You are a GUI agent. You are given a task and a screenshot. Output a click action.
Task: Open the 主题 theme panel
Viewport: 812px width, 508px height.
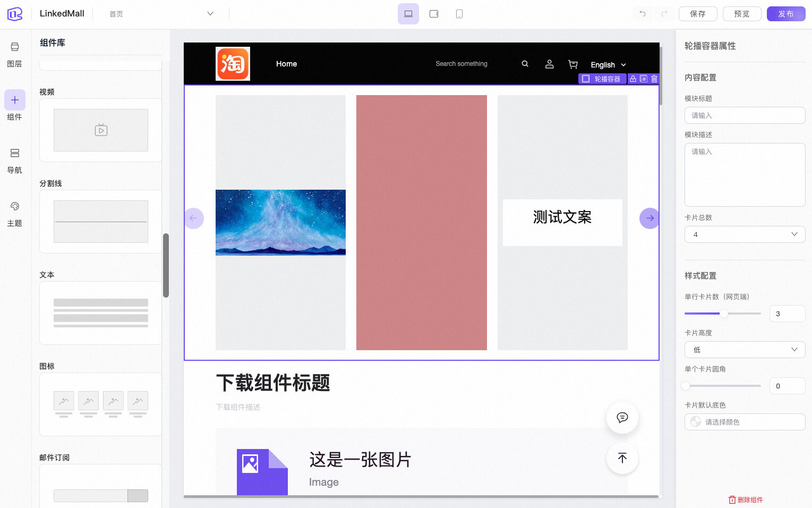pyautogui.click(x=15, y=214)
